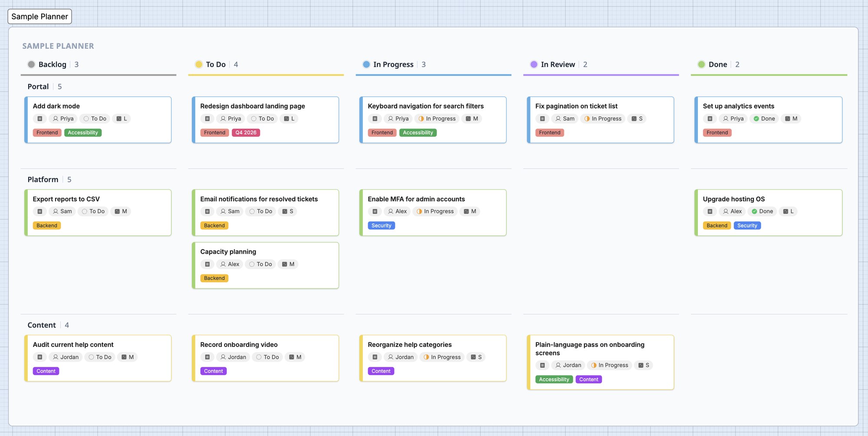Click the description icon on Plain-language pass card

click(542, 365)
